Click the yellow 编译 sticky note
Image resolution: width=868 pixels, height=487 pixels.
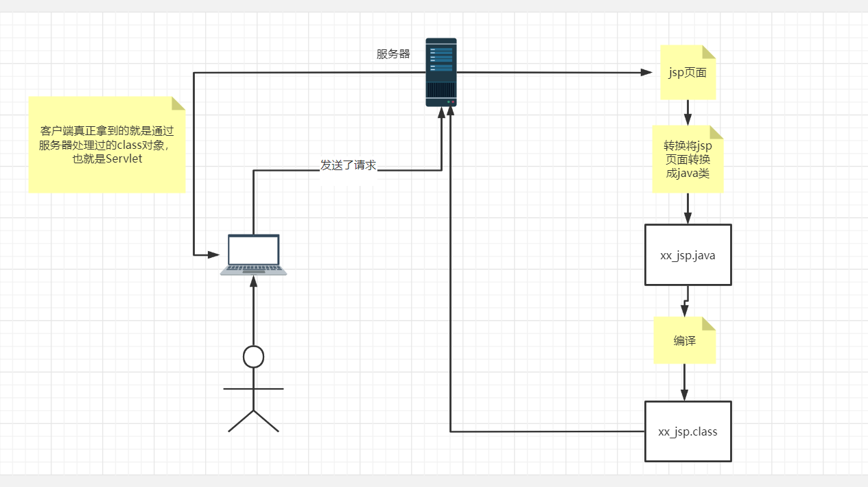coord(685,340)
